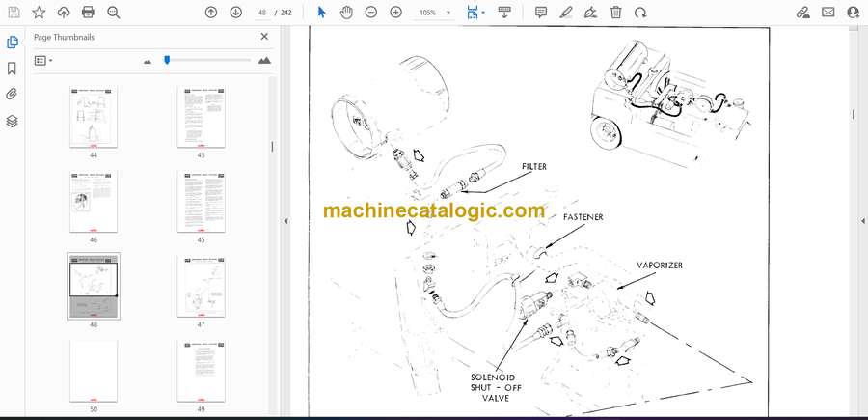Go to next page using down arrow
This screenshot has height=420, width=868.
236,13
